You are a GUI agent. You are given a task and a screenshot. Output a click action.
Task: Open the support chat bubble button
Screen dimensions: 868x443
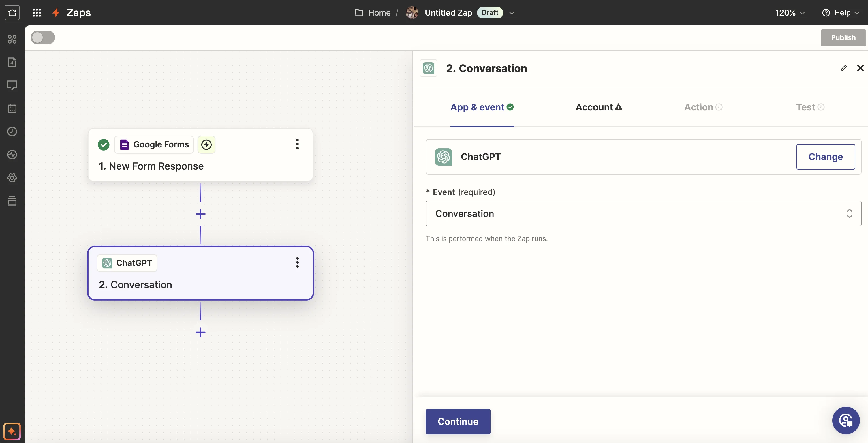[x=846, y=421]
